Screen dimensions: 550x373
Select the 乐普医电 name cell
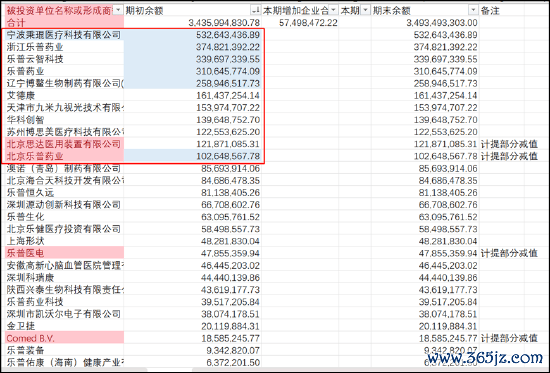pyautogui.click(x=64, y=253)
